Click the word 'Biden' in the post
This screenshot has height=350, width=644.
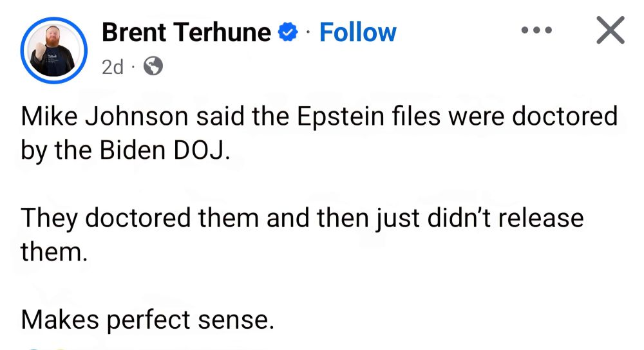click(x=132, y=150)
